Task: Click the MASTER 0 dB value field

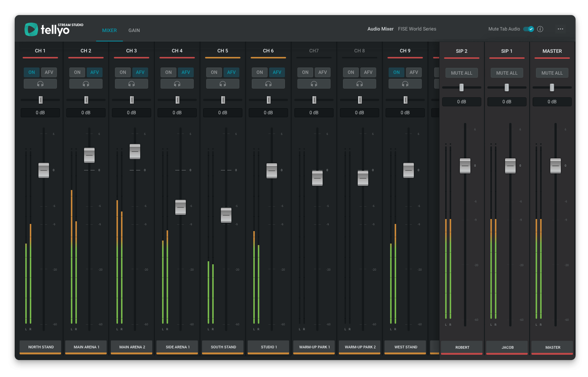Action: click(552, 102)
